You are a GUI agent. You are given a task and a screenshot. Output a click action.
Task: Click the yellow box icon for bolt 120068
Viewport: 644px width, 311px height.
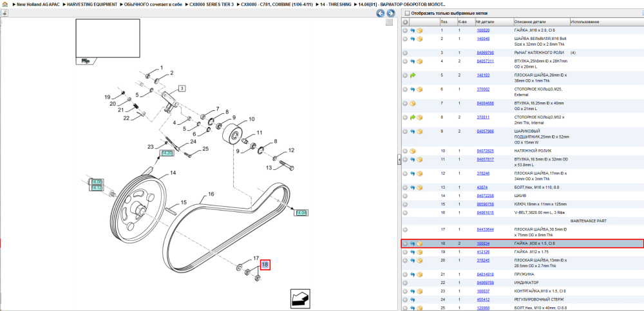click(x=420, y=308)
